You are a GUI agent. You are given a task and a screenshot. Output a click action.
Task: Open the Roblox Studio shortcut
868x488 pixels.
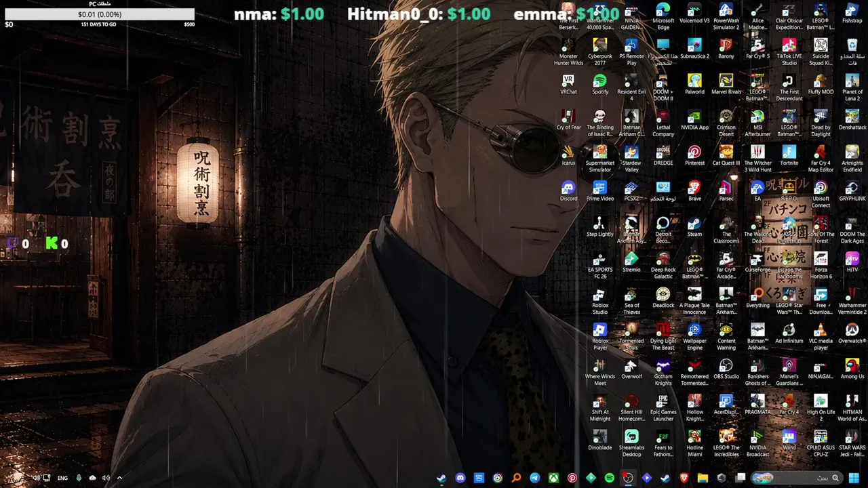click(x=599, y=301)
